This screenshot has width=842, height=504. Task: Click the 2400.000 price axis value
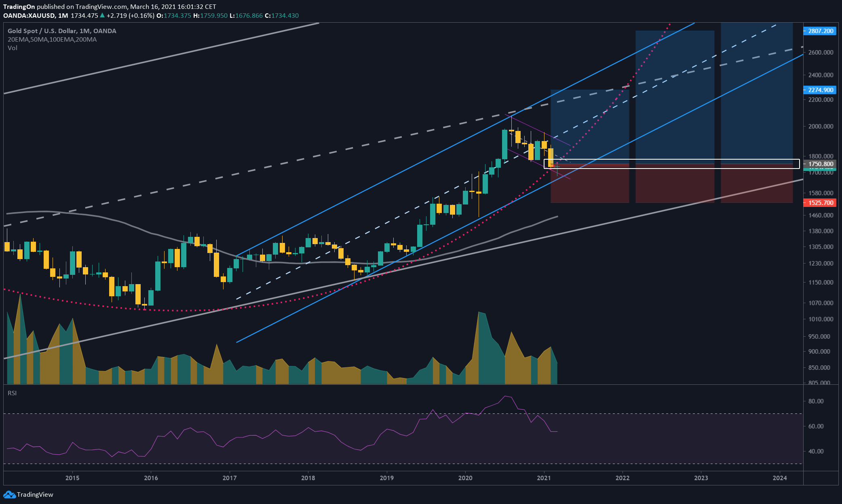(x=821, y=75)
